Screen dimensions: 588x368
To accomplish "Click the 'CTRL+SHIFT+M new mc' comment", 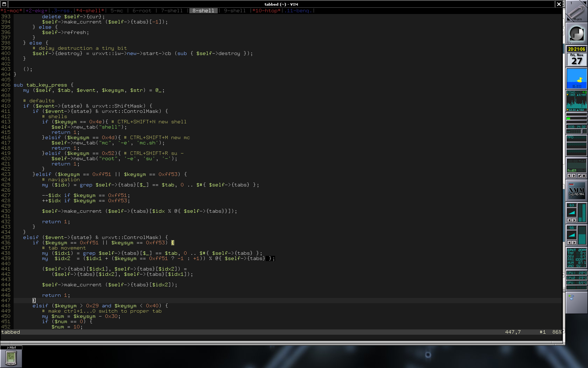I will 157,137.
